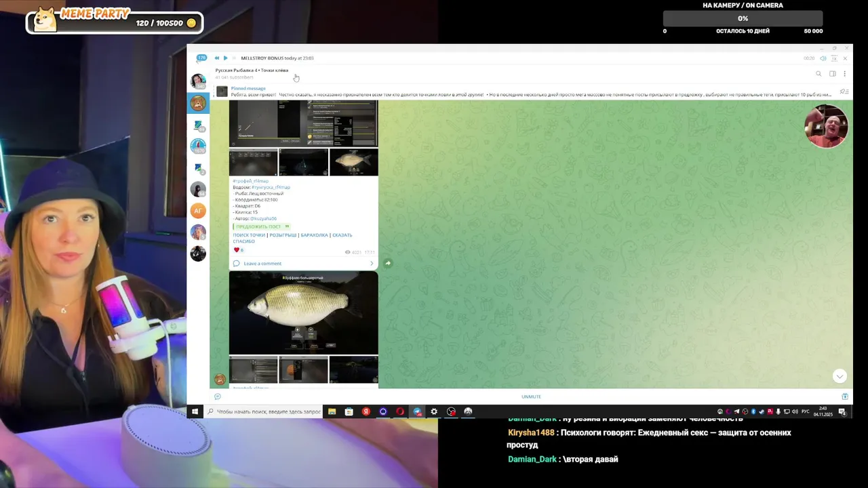Follow the #трофей_rf4map hashtag
The image size is (868, 488).
point(250,181)
